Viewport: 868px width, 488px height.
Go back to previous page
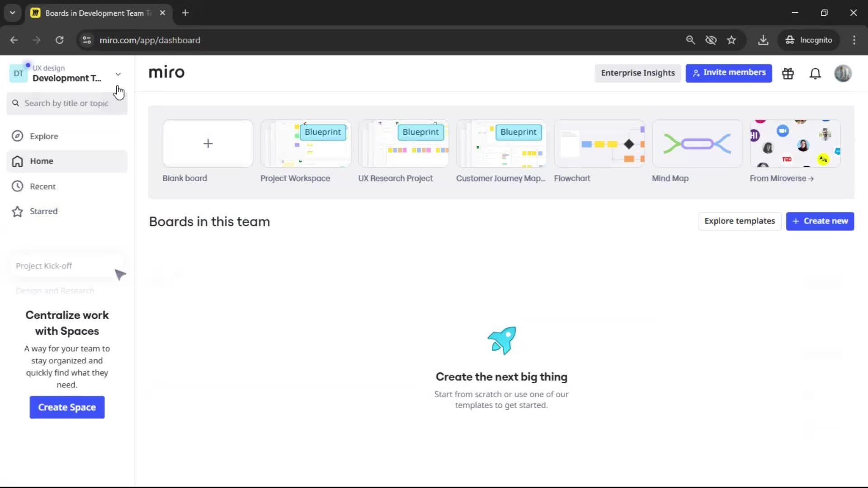14,40
